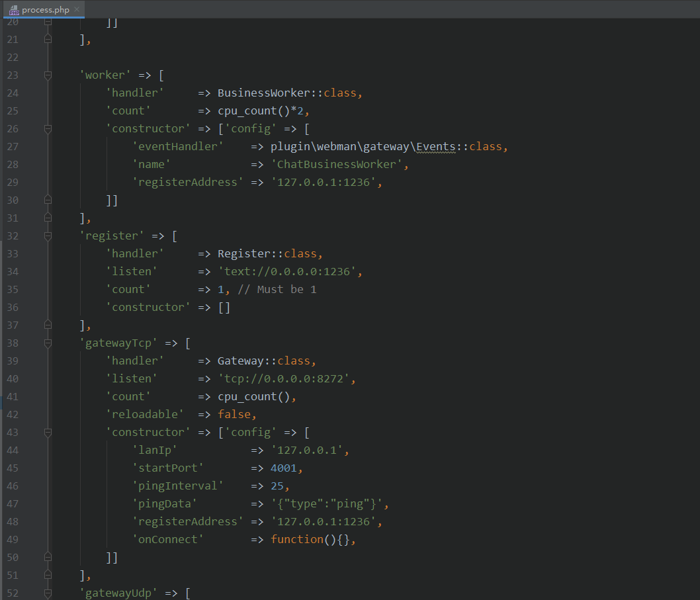The image size is (700, 600).
Task: Click 'ChatBusinessWorker' string value
Action: (336, 164)
